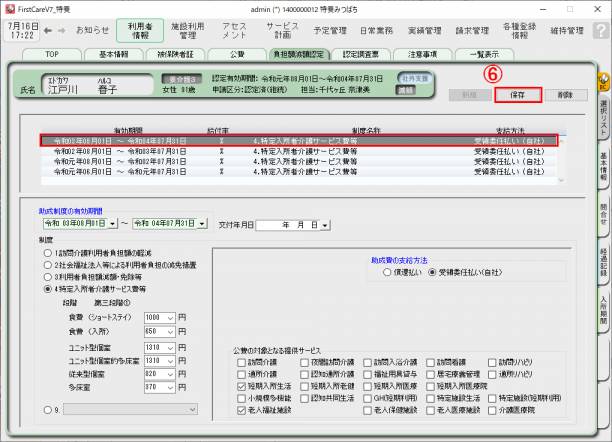
Task: Click the 保存 (save) button
Action: tap(517, 95)
